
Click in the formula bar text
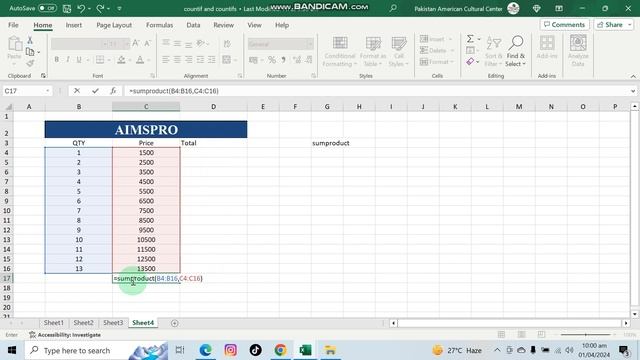point(173,91)
